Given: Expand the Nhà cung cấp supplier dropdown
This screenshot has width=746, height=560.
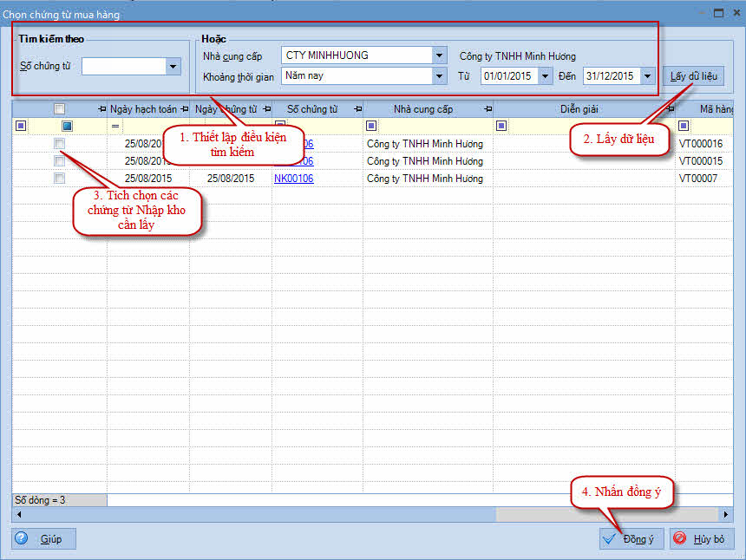Looking at the screenshot, I should [x=439, y=55].
